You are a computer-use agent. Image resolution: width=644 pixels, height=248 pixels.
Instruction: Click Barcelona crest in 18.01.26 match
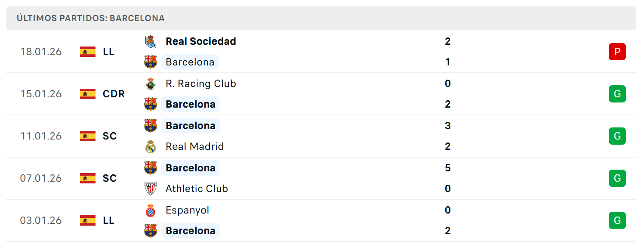tap(151, 62)
